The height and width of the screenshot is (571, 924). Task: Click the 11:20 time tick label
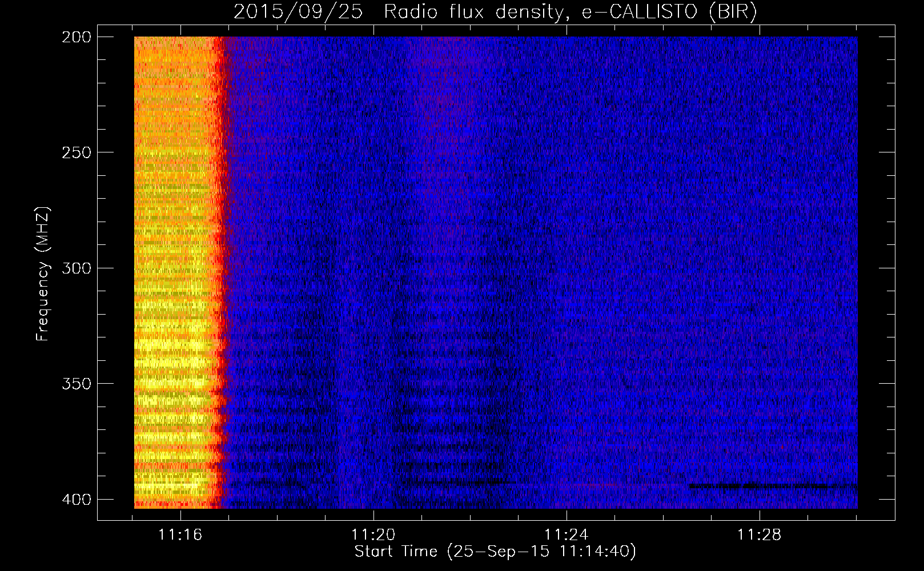point(373,535)
